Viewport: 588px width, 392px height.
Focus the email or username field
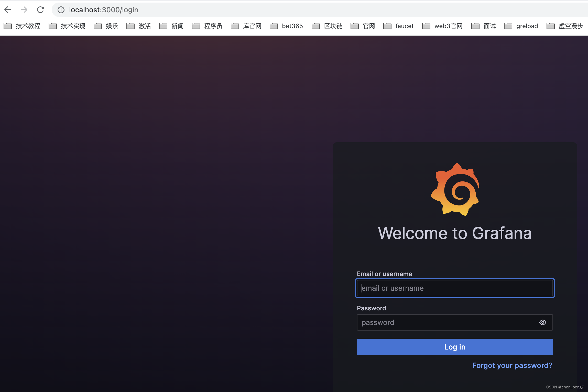(455, 288)
